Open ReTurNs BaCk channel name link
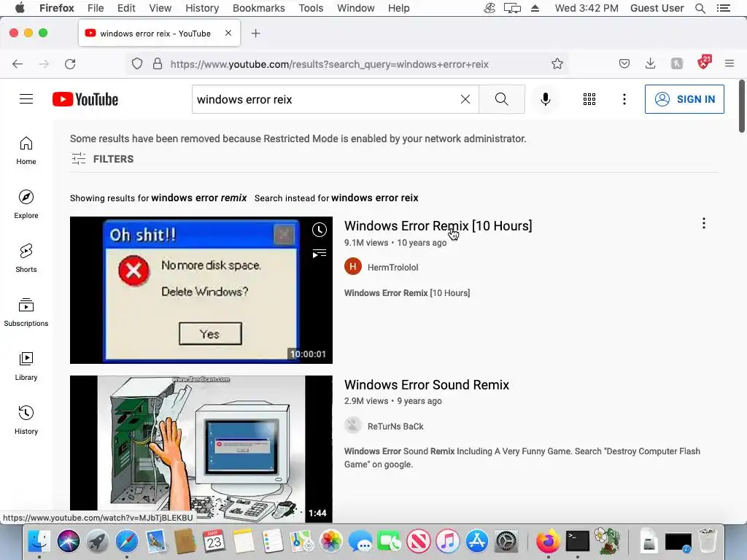Viewport: 747px width, 560px height. tap(395, 426)
